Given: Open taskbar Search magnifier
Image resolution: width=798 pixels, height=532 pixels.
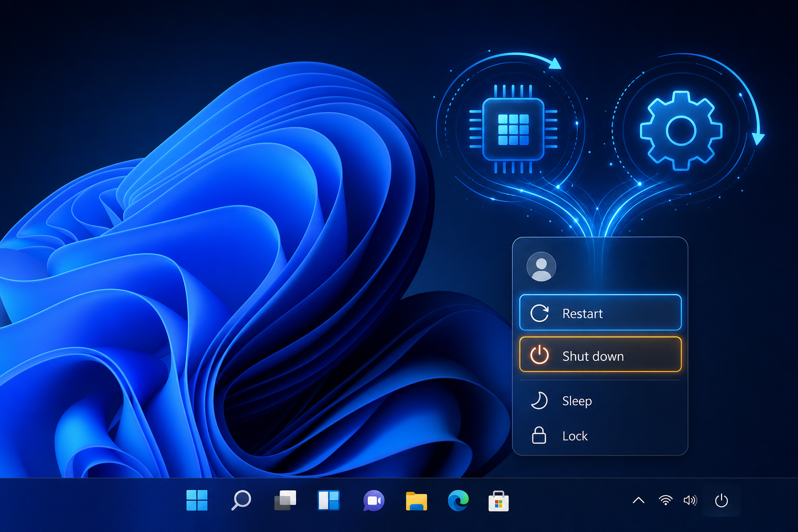Looking at the screenshot, I should coord(241,500).
